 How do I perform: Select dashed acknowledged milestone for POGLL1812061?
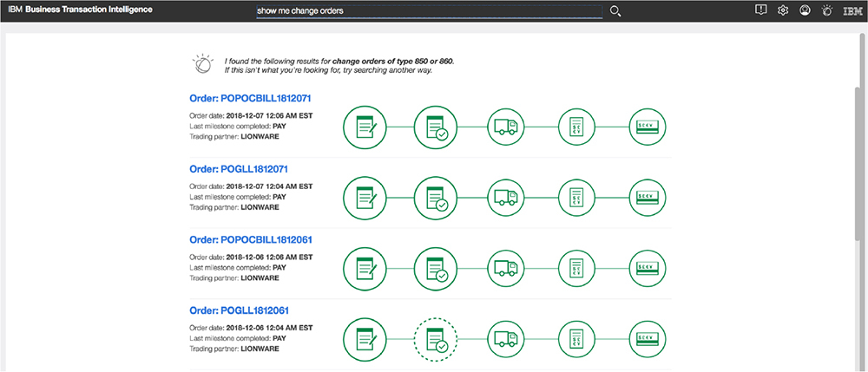(x=436, y=339)
